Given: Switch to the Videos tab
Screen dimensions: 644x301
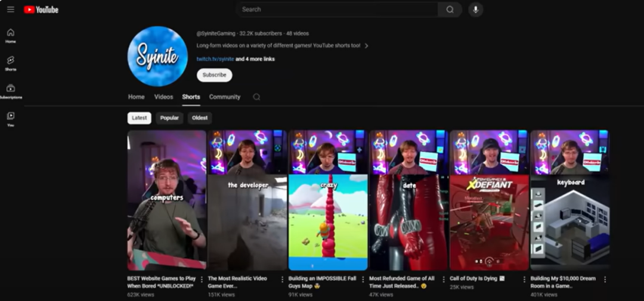Looking at the screenshot, I should [163, 97].
